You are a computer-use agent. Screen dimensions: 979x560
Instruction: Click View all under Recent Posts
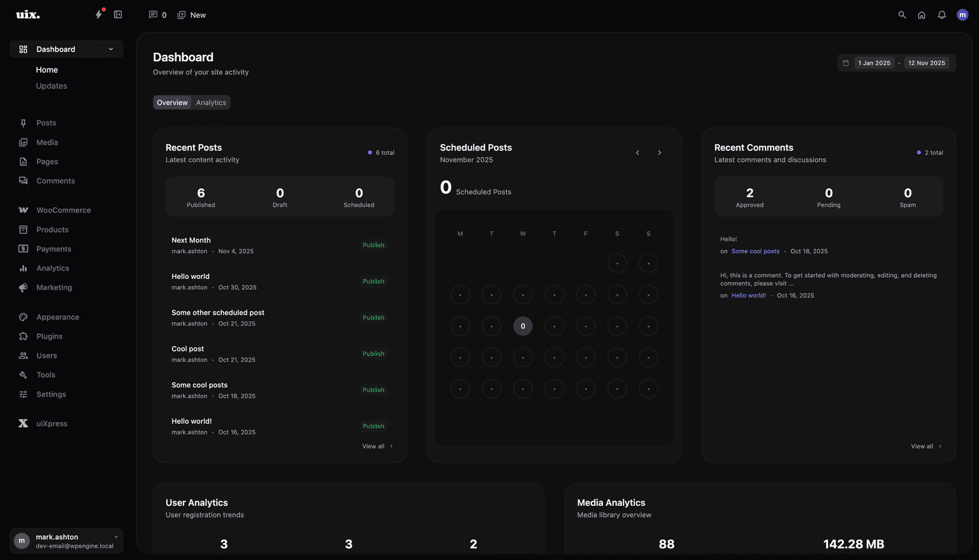[x=373, y=446]
